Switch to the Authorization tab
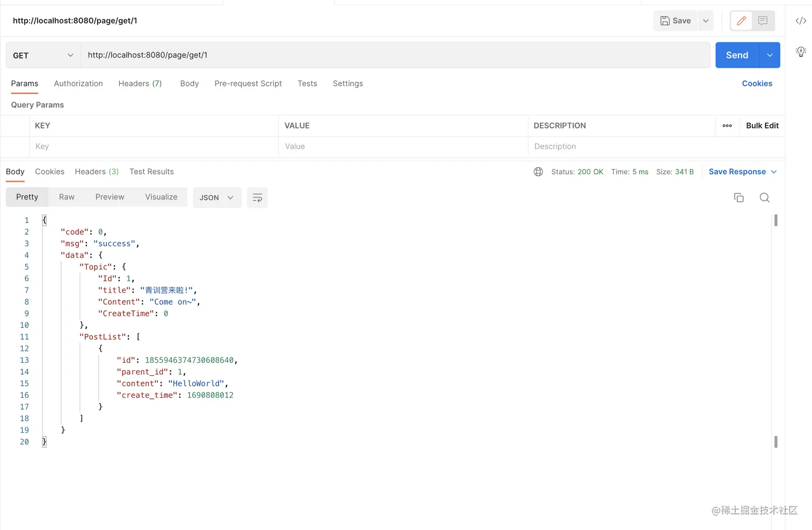This screenshot has width=812, height=530. tap(78, 84)
